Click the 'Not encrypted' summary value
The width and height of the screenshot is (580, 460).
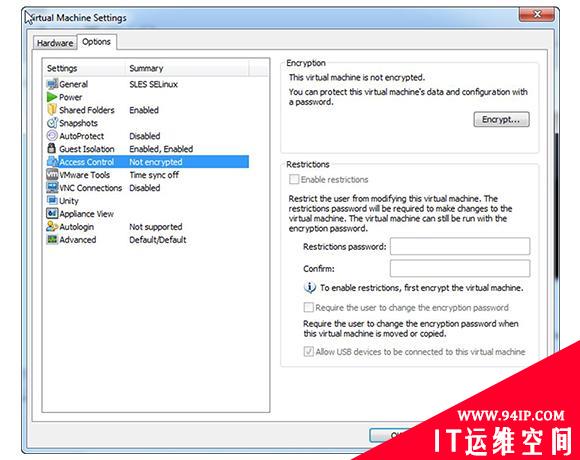[156, 162]
